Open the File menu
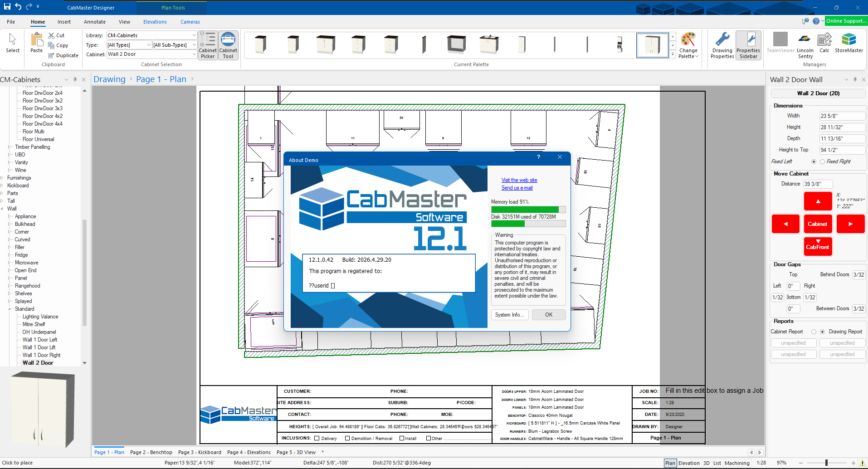The width and height of the screenshot is (868, 469). pos(11,22)
